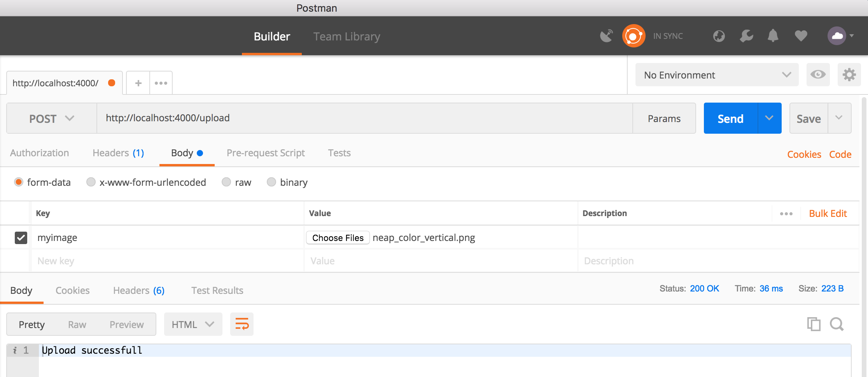The width and height of the screenshot is (868, 377).
Task: Click the Send button
Action: (730, 118)
